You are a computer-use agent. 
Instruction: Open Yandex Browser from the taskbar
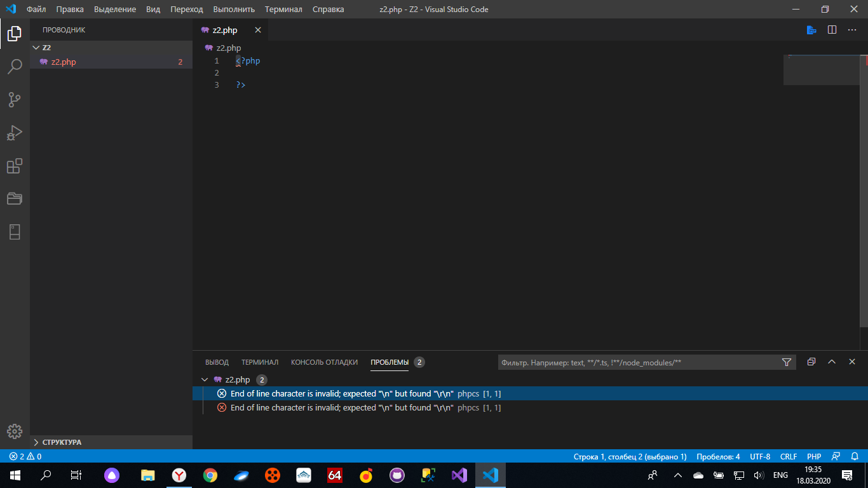tap(179, 475)
